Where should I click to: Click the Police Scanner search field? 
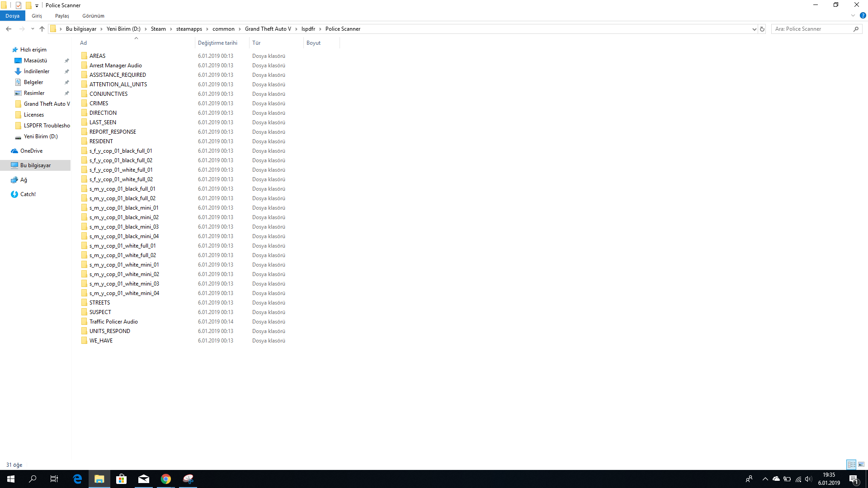[x=812, y=29]
